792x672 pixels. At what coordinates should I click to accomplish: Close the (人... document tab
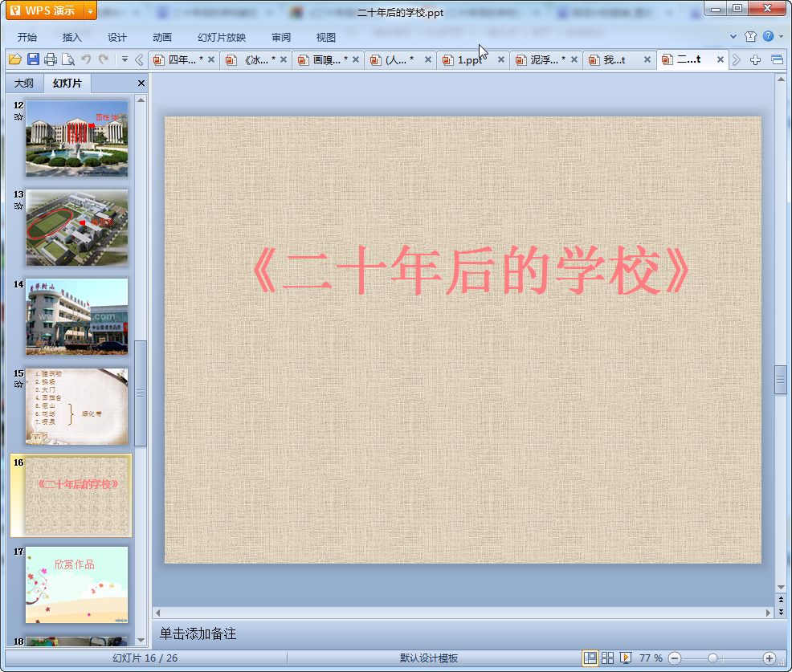coord(428,59)
